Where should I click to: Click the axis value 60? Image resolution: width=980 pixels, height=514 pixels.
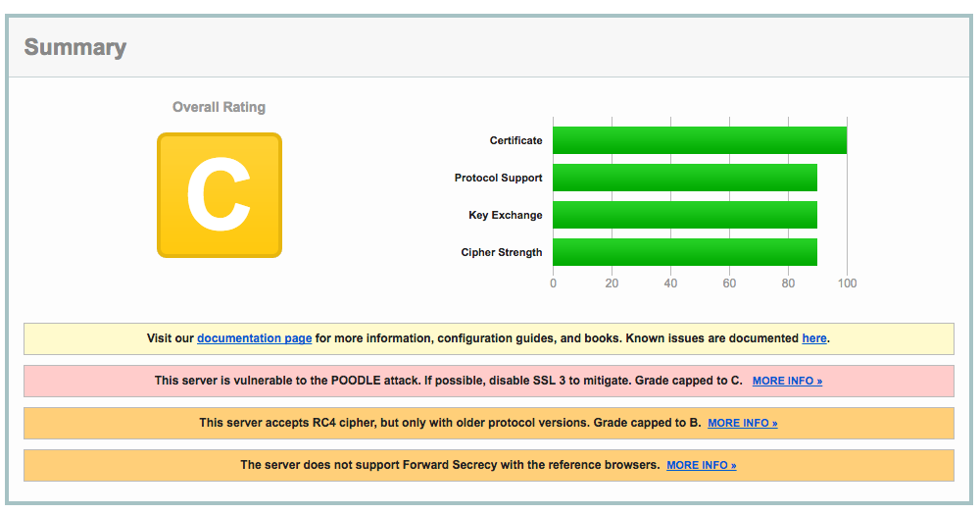[x=729, y=283]
